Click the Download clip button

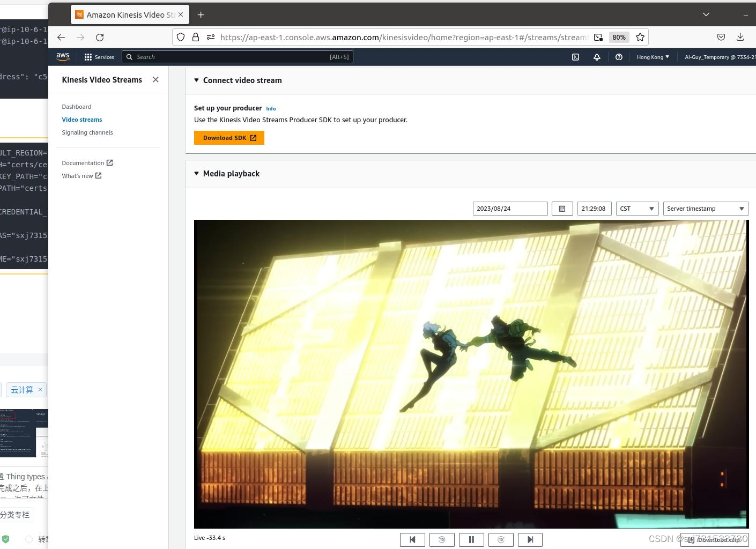(x=715, y=540)
